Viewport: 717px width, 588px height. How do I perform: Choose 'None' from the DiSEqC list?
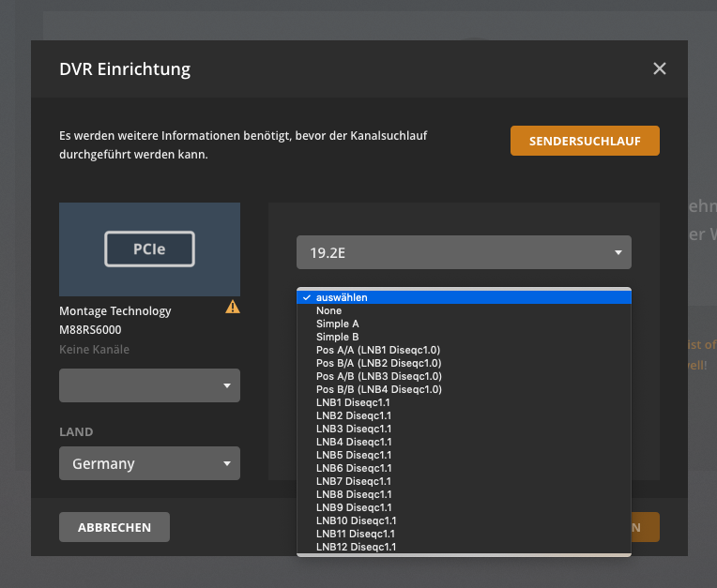[464, 310]
